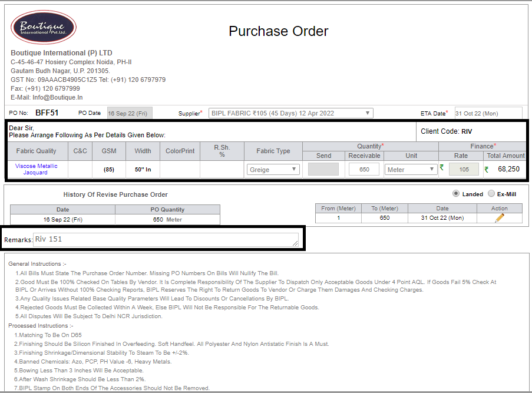Click the GSM value (85)
This screenshot has height=393, width=532.
pos(109,169)
